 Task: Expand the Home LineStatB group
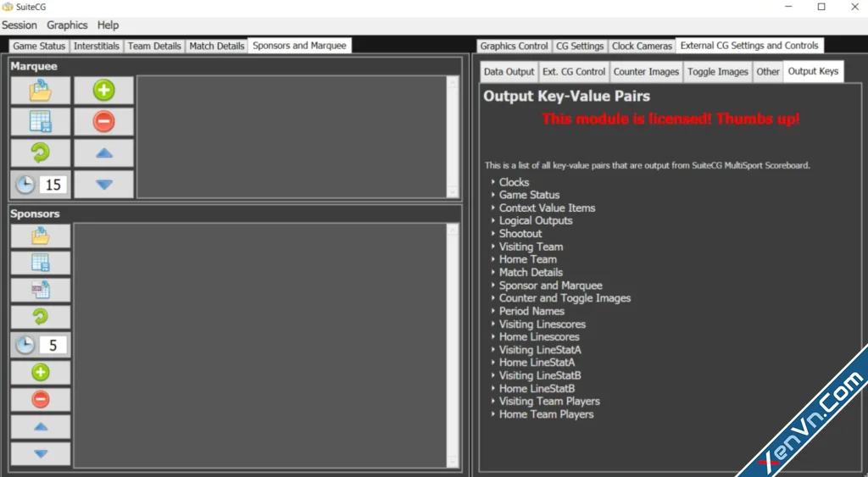coord(492,388)
